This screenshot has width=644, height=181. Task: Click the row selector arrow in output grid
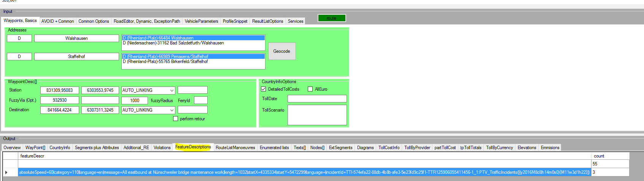[x=6, y=172]
